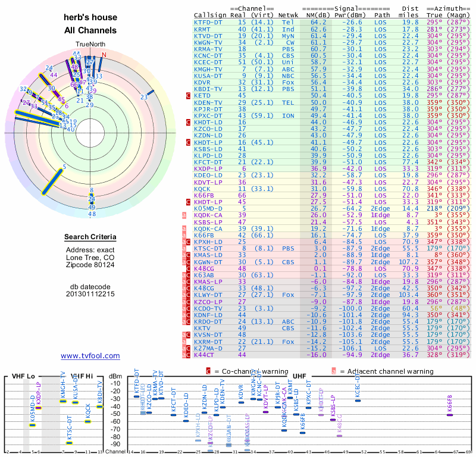Click the adjacent warning icon beside KTSC-DT

pyautogui.click(x=184, y=249)
